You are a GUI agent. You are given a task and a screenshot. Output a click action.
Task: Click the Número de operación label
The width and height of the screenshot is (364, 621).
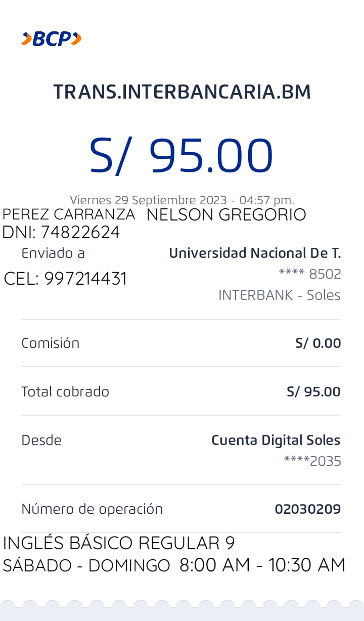(92, 509)
